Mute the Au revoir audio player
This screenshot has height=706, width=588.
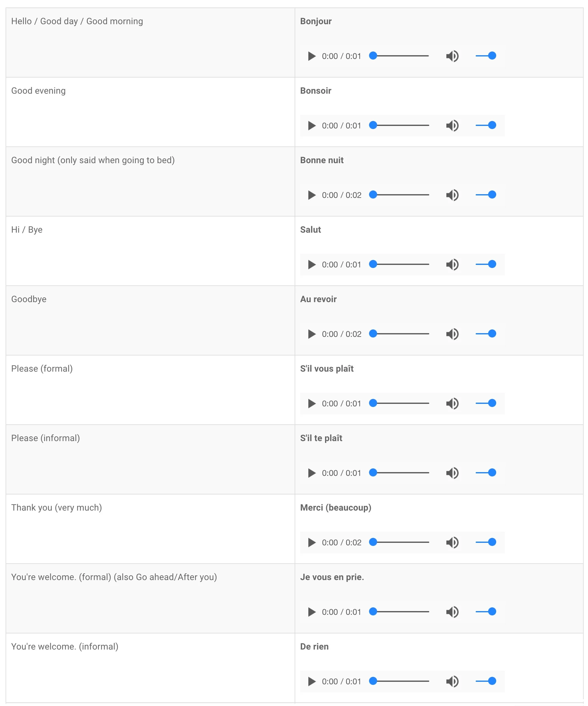pos(452,334)
